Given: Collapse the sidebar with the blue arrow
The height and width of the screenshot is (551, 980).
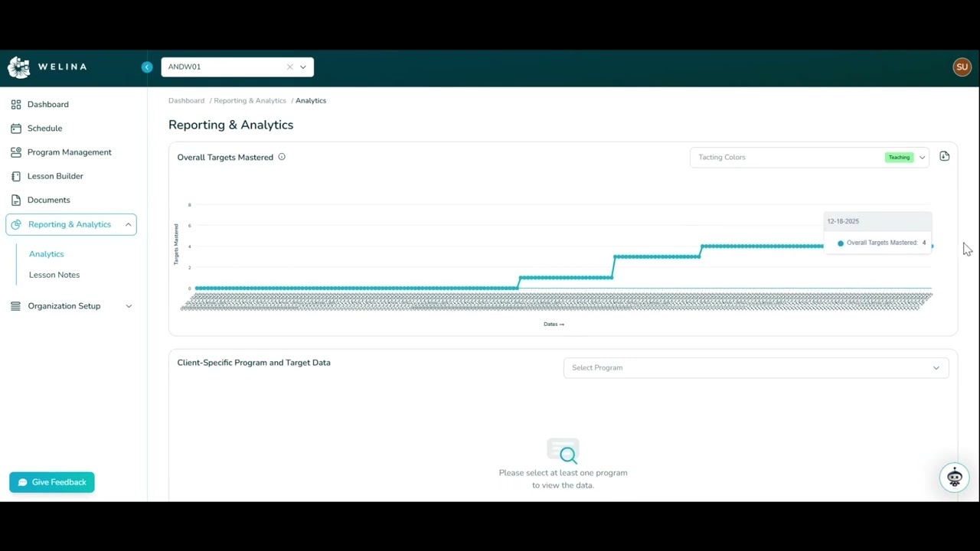Looking at the screenshot, I should [147, 67].
